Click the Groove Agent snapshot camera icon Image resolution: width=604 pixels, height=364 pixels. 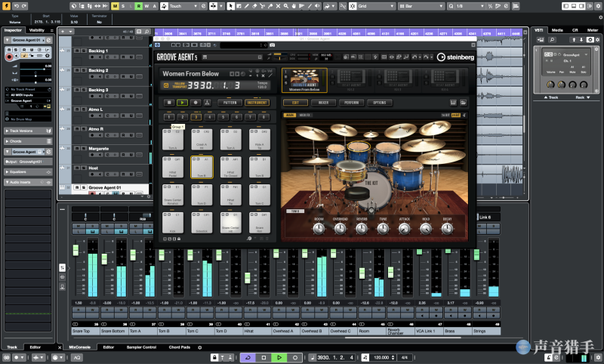(273, 45)
